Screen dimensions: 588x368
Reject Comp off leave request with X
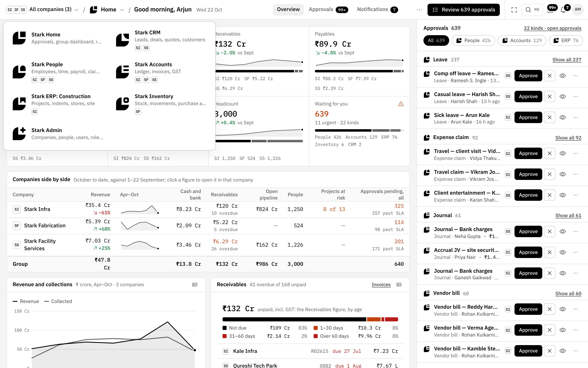[x=550, y=76]
